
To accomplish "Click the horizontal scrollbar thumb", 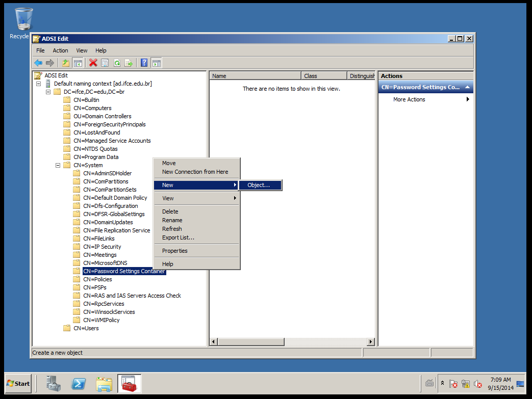I will click(251, 342).
